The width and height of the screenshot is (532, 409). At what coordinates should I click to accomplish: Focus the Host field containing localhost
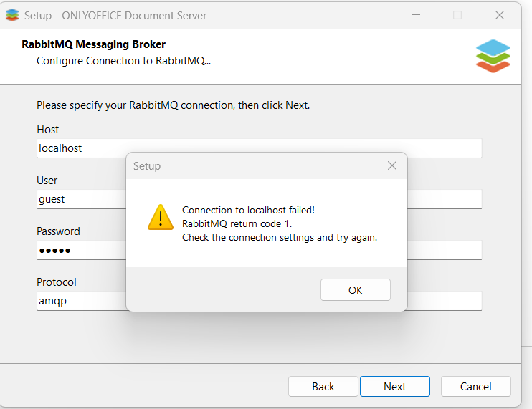pyautogui.click(x=79, y=148)
